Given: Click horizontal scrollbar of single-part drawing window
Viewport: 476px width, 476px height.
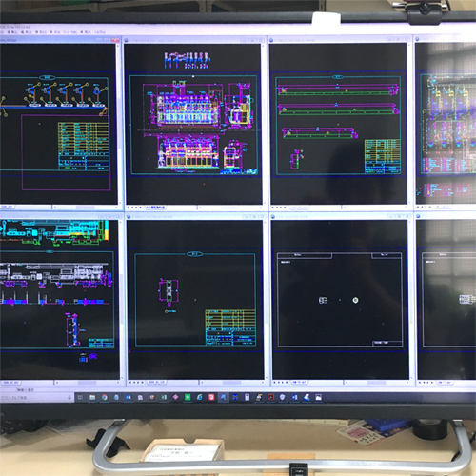Looking at the screenshot, I should 231,383.
